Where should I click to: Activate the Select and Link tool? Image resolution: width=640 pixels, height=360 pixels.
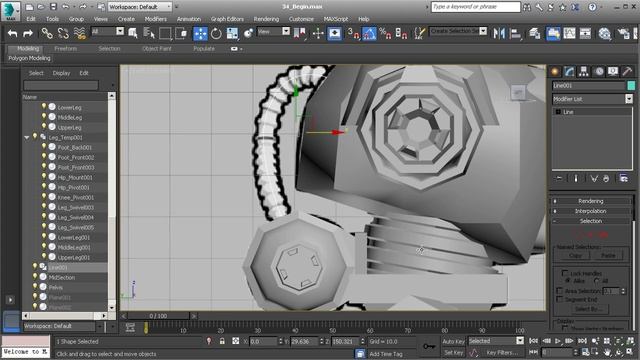47,33
